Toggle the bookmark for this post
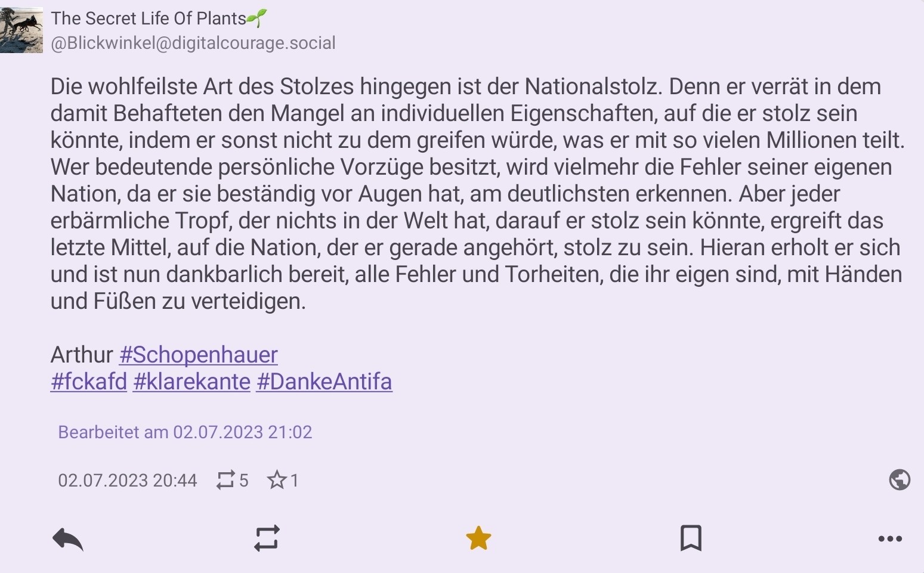 pyautogui.click(x=691, y=538)
